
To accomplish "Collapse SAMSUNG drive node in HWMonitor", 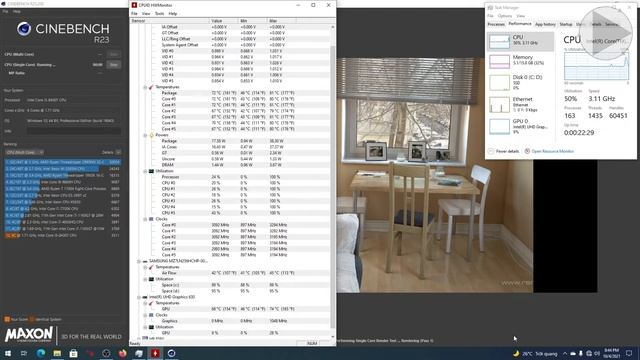I will pyautogui.click(x=139, y=261).
